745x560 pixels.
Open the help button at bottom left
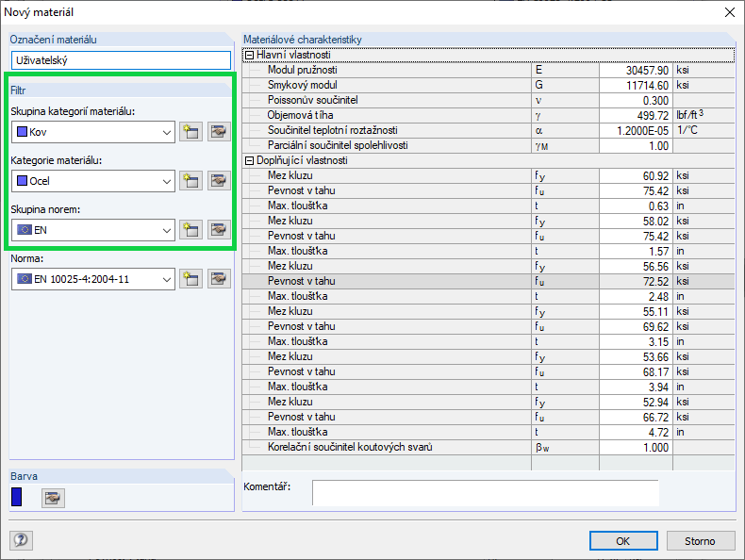(x=21, y=540)
